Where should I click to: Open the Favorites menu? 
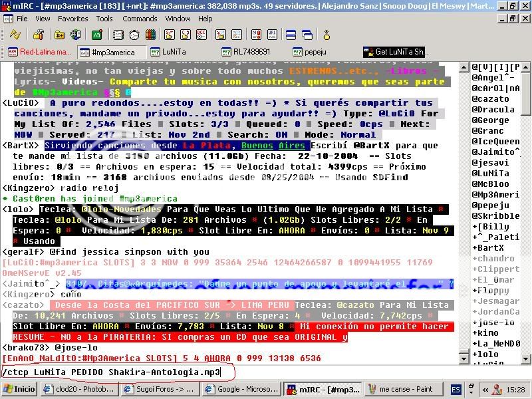click(72, 19)
